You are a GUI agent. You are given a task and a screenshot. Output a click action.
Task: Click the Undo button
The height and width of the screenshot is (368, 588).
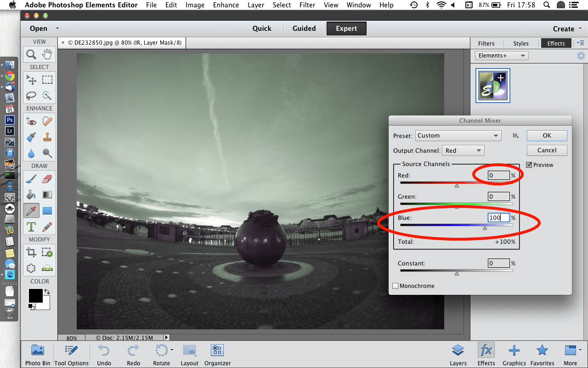coord(104,355)
